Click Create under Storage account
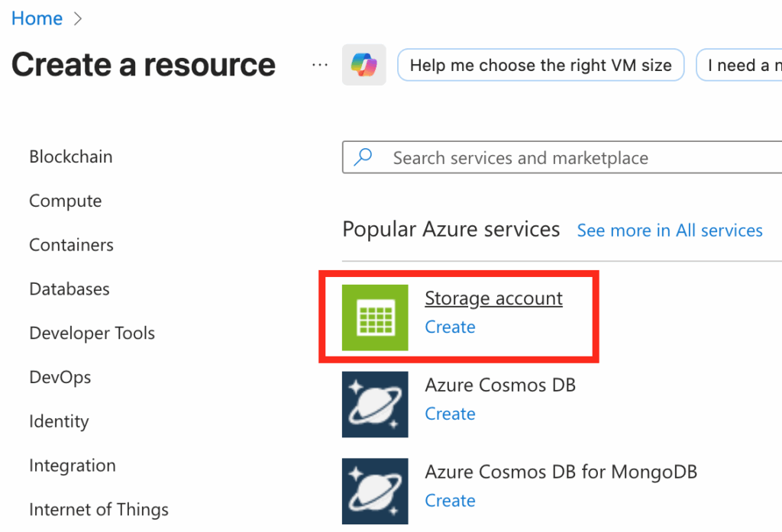 pyautogui.click(x=450, y=327)
